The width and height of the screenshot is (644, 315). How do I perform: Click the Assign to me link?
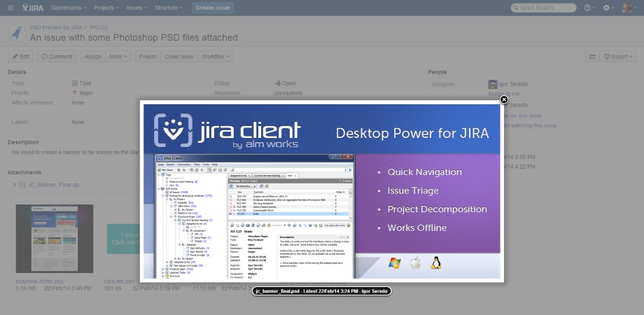point(503,94)
